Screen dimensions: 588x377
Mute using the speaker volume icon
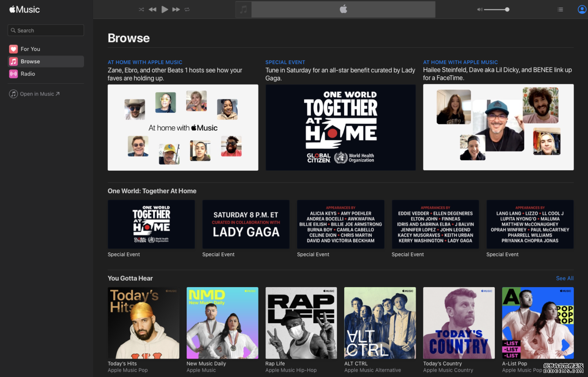480,9
